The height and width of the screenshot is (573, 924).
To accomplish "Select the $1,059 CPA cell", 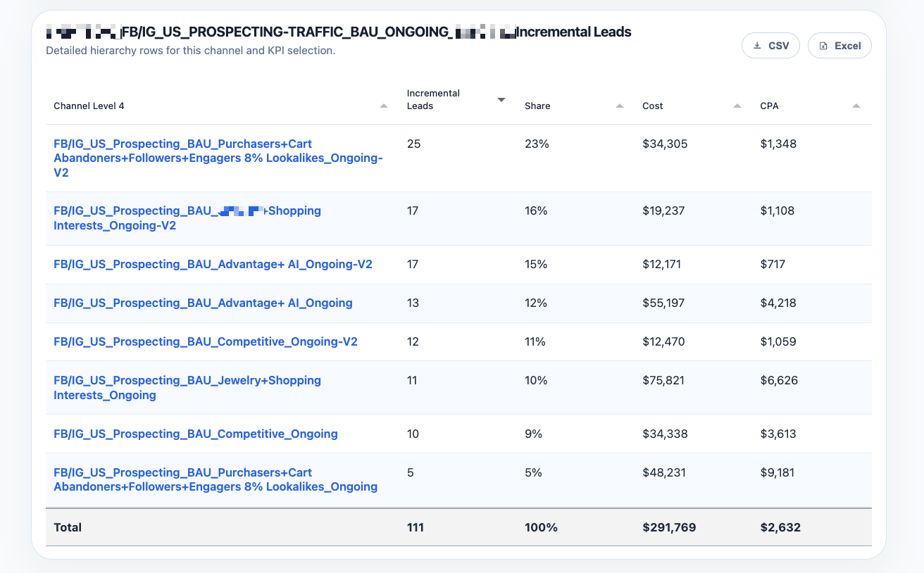I will tap(778, 342).
